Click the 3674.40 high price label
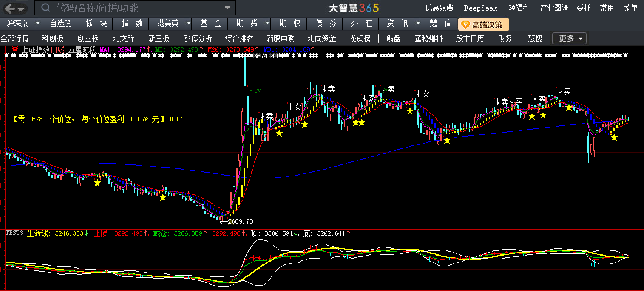The height and width of the screenshot is (291, 644). click(x=266, y=56)
